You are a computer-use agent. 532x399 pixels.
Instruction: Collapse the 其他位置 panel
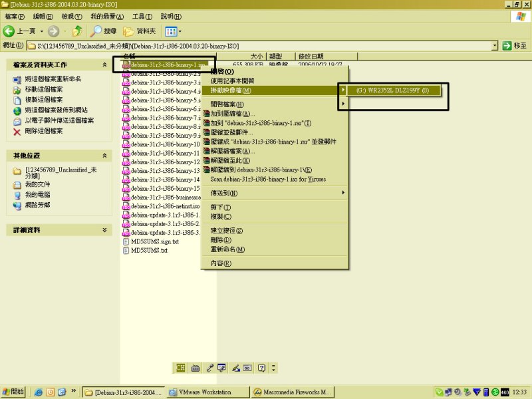(104, 156)
